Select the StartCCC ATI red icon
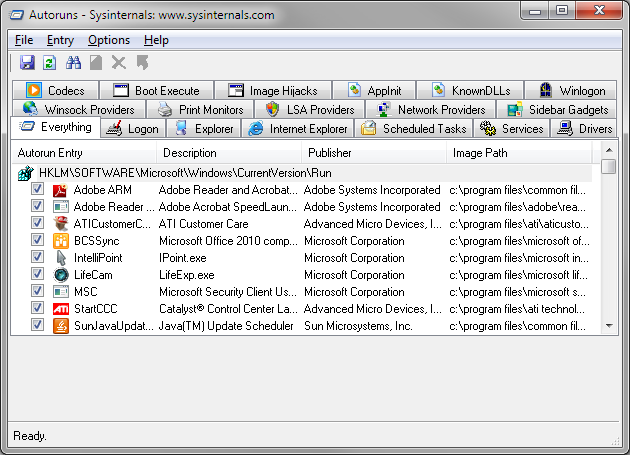Viewport: 630px width, 455px height. tap(61, 309)
